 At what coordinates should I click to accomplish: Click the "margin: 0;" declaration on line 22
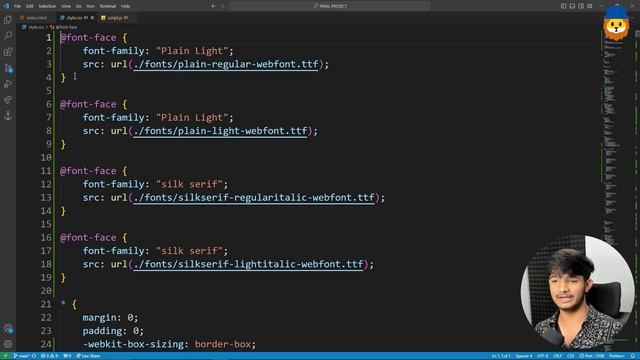pos(110,318)
